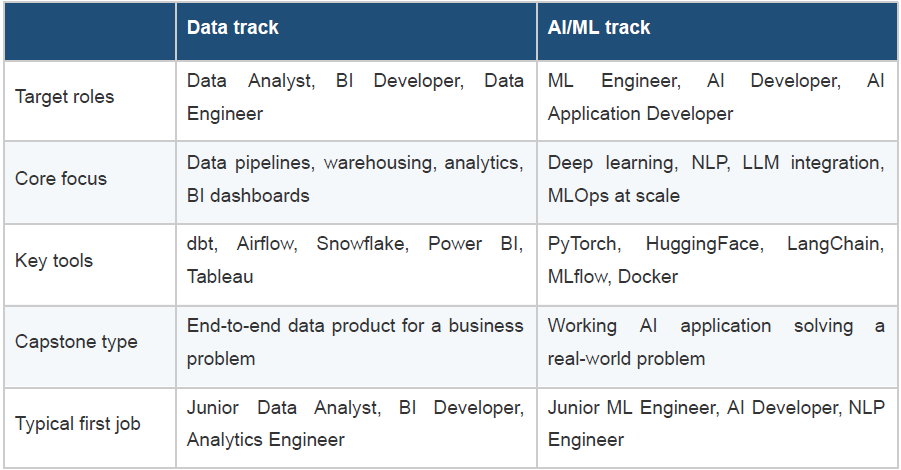Click the Data Analyst, BI Developer target roles cell
This screenshot has height=470, width=901.
356,101
